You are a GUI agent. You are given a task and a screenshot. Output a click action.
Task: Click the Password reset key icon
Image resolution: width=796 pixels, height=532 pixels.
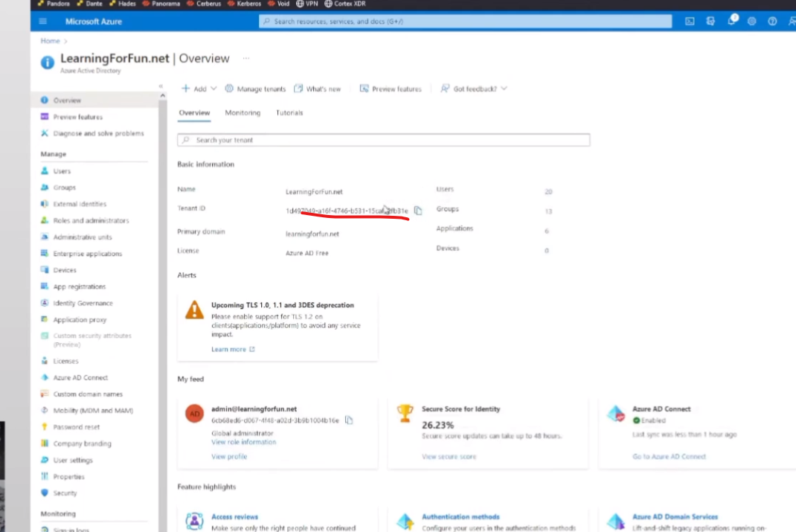click(x=45, y=427)
